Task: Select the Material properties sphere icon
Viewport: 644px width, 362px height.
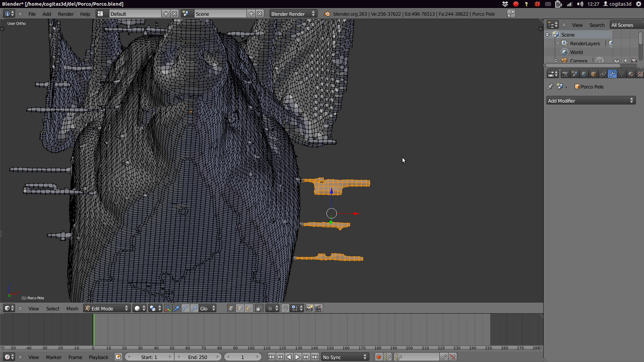Action: point(631,74)
